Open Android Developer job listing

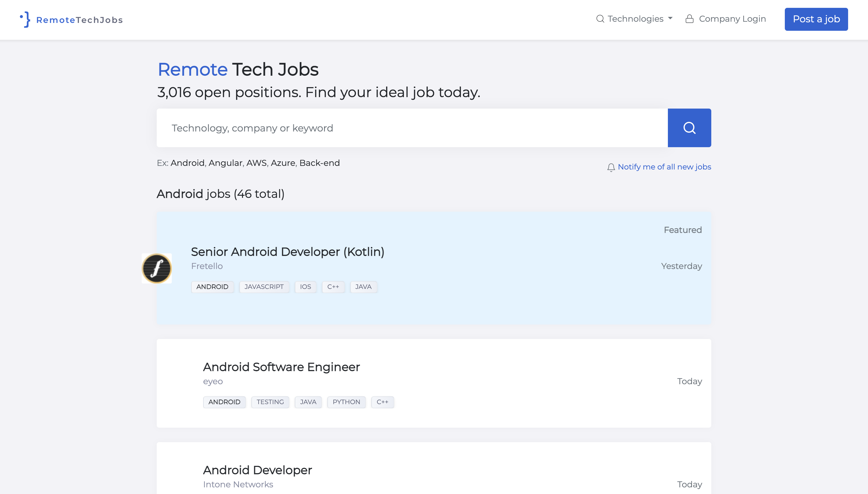[257, 470]
